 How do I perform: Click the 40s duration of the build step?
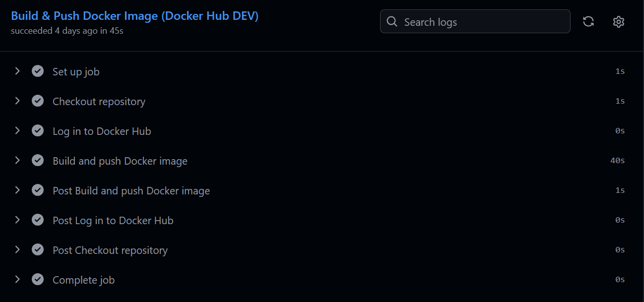point(617,160)
